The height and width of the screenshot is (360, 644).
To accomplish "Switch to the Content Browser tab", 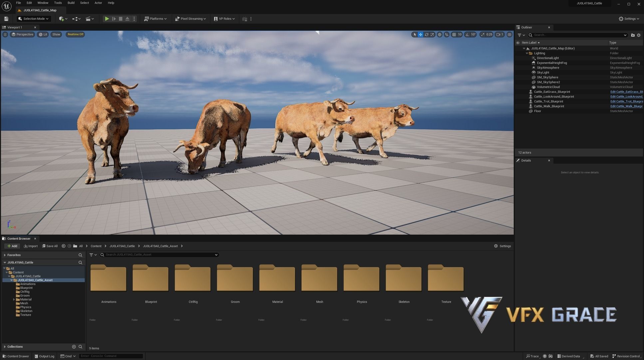I will coord(19,239).
